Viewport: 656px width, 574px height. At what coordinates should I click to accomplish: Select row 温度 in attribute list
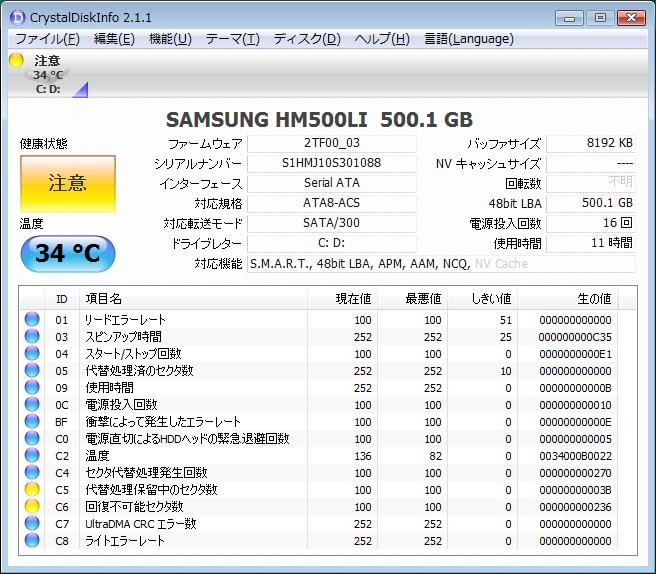tap(319, 456)
